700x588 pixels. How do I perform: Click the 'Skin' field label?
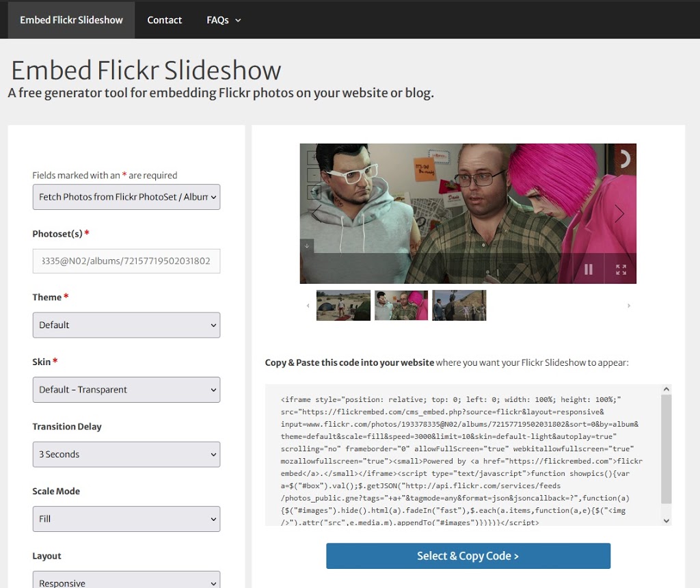[42, 362]
